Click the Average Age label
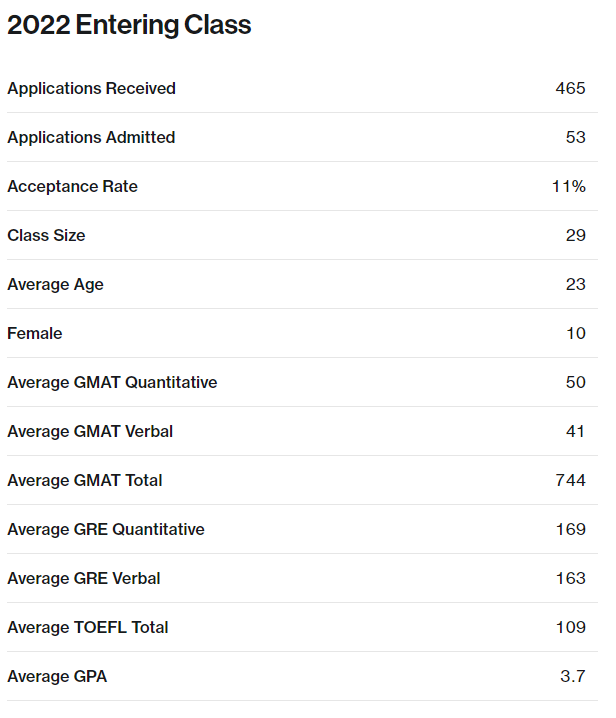The height and width of the screenshot is (718, 616). 55,284
